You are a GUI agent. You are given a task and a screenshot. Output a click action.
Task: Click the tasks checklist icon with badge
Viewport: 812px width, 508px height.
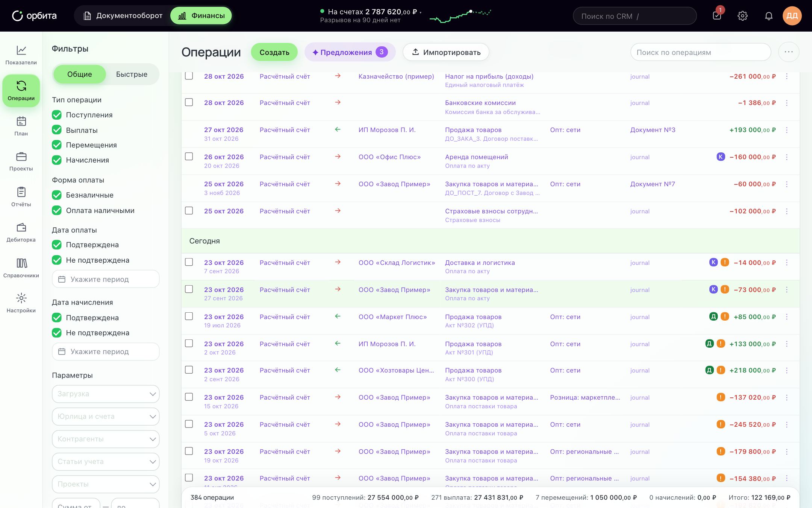pyautogui.click(x=717, y=16)
